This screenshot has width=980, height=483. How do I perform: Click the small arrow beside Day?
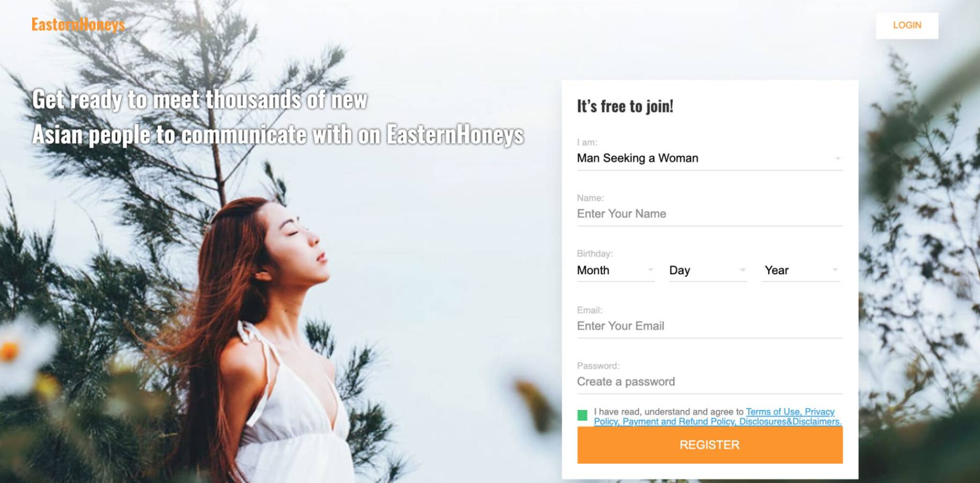743,270
